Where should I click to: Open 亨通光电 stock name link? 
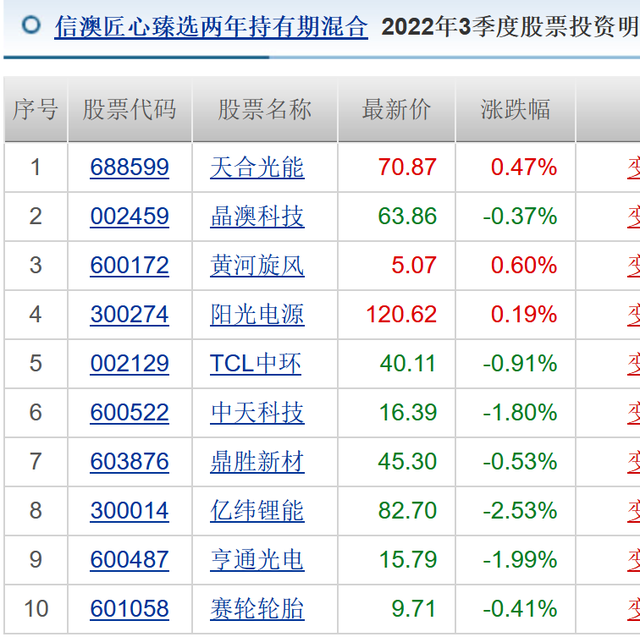click(x=257, y=559)
